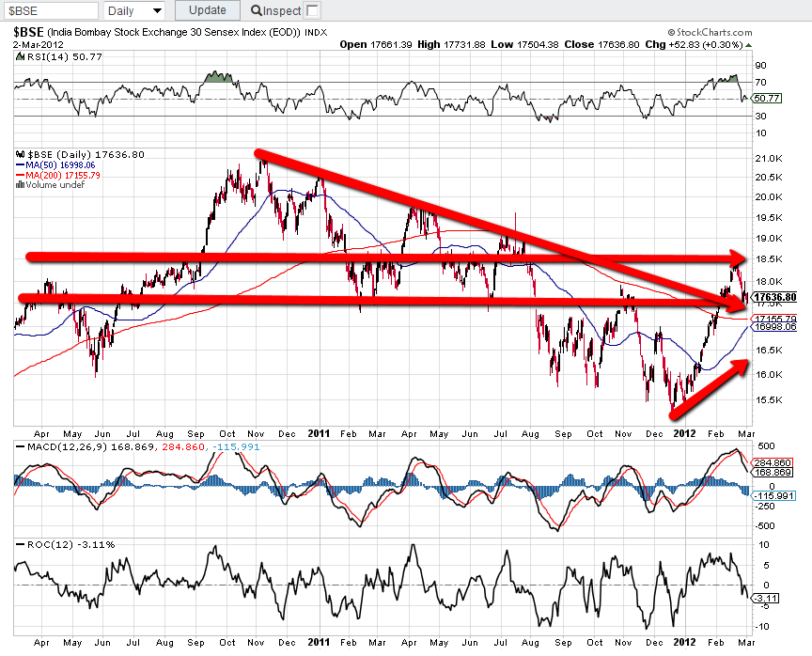Click the MACD histogram -115.991 tag

pyautogui.click(x=773, y=496)
